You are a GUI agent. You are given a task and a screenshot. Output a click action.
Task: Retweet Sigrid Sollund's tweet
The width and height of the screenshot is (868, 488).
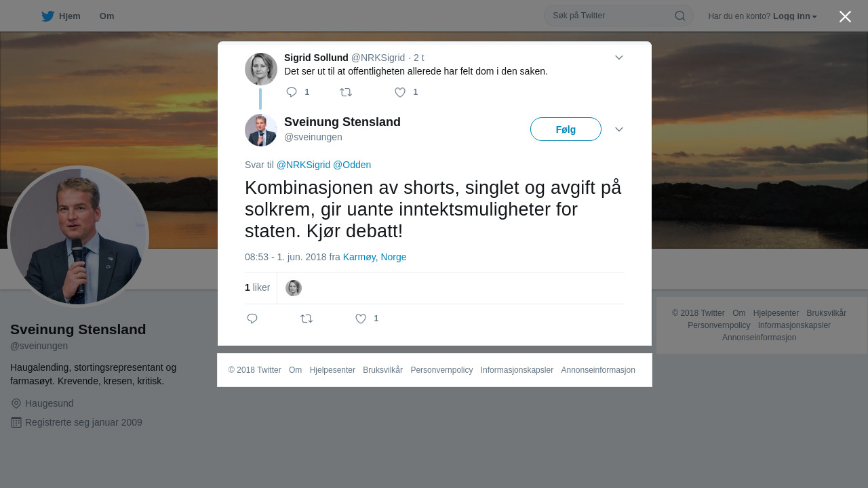point(346,92)
